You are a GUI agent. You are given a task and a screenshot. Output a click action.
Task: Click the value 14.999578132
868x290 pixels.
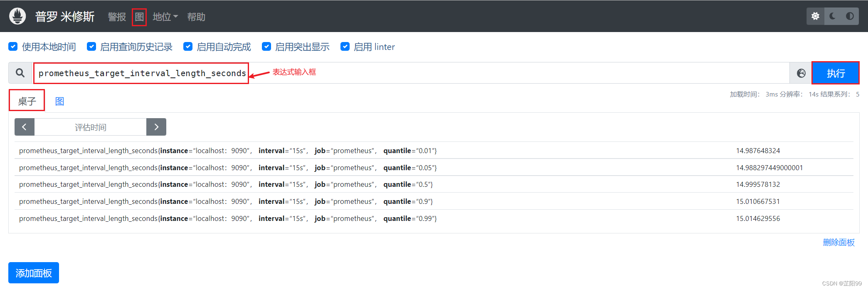click(758, 184)
